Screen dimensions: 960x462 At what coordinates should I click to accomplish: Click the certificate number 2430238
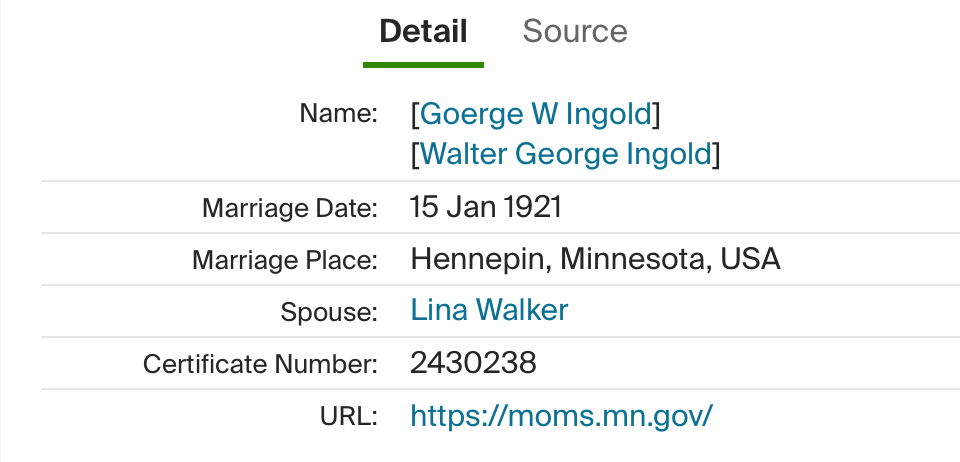pos(473,363)
